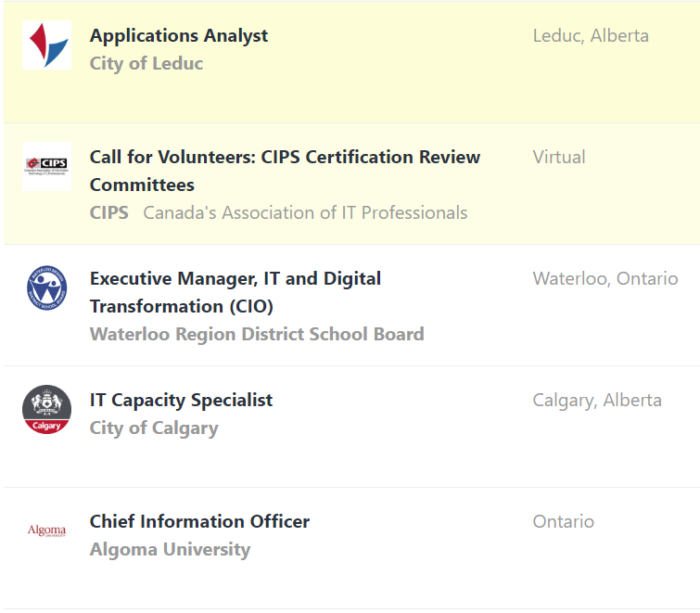
Task: Open the Executive Manager, IT and Digital Transformation listing
Action: pyautogui.click(x=235, y=279)
